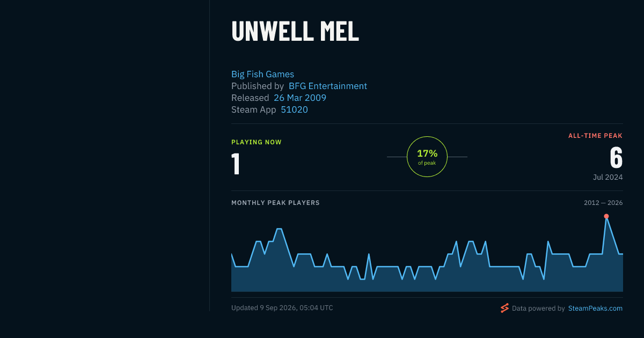Click the 17% of peak circle
This screenshot has width=644, height=338.
pyautogui.click(x=427, y=157)
